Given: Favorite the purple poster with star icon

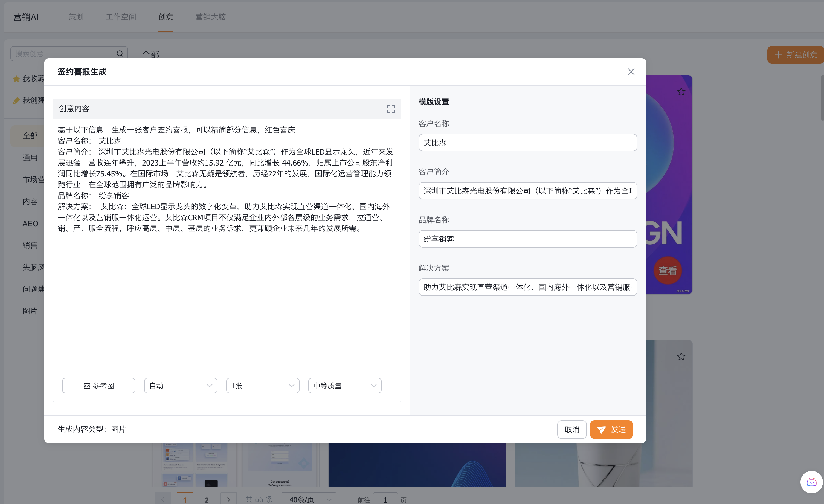Looking at the screenshot, I should click(x=681, y=92).
